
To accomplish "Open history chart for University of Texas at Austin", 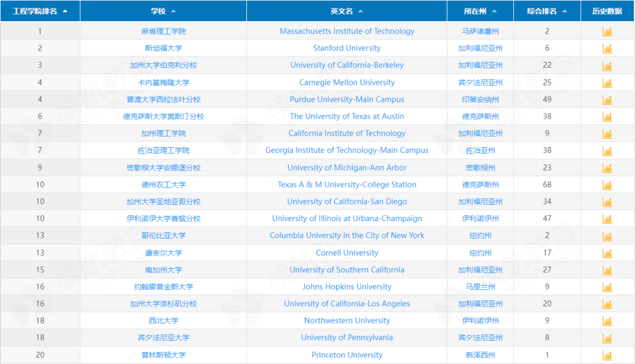I will point(607,117).
